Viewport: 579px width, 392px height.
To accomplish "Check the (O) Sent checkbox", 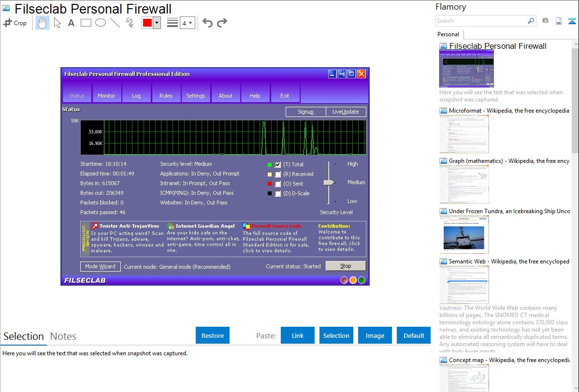I will click(x=278, y=184).
